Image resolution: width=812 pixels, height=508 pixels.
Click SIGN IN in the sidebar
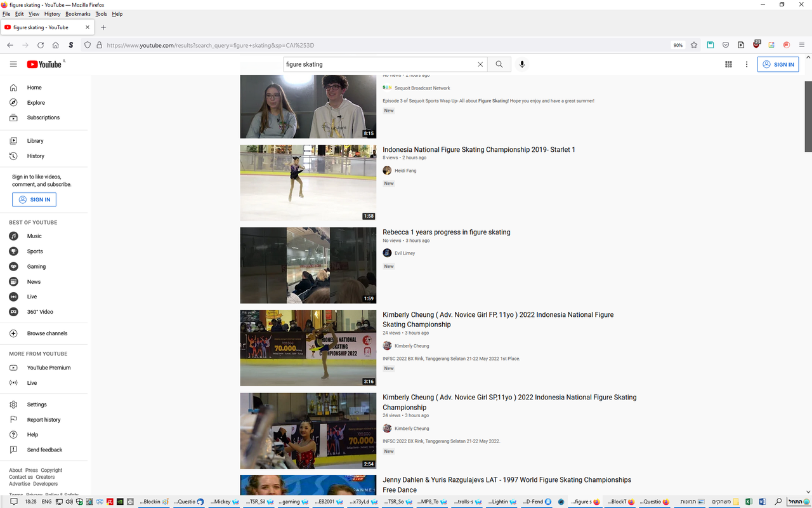coord(34,199)
